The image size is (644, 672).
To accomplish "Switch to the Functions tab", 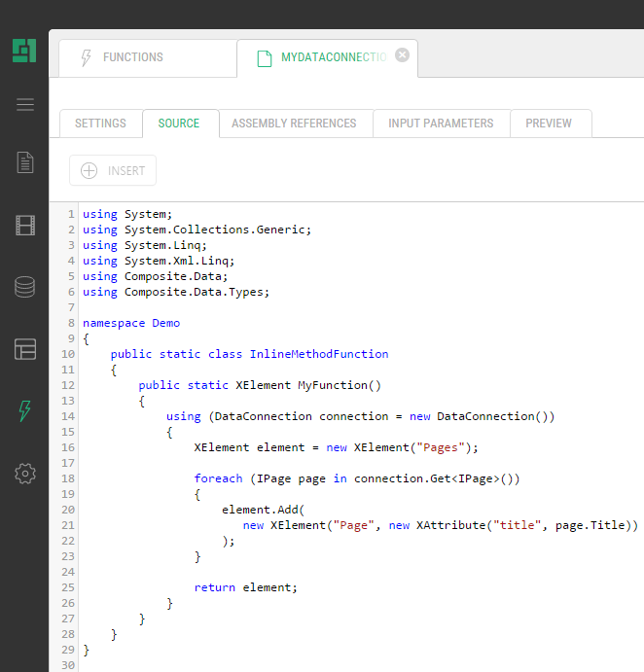I will (132, 58).
